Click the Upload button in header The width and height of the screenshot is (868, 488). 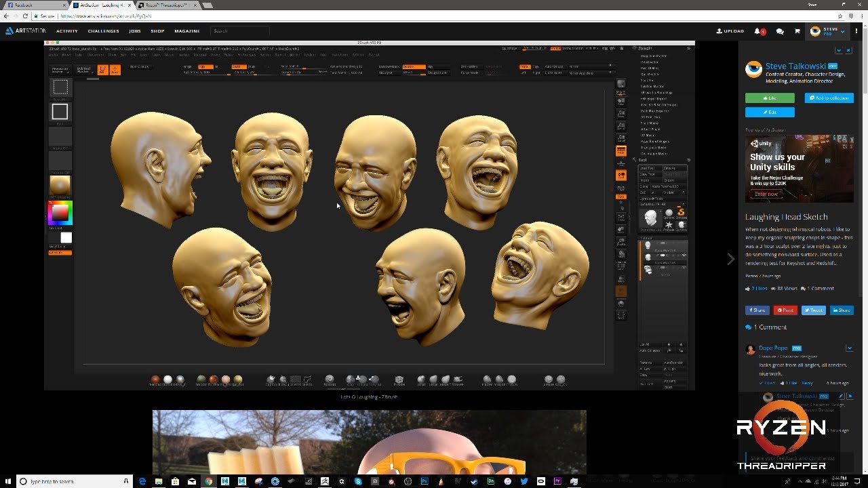[730, 31]
